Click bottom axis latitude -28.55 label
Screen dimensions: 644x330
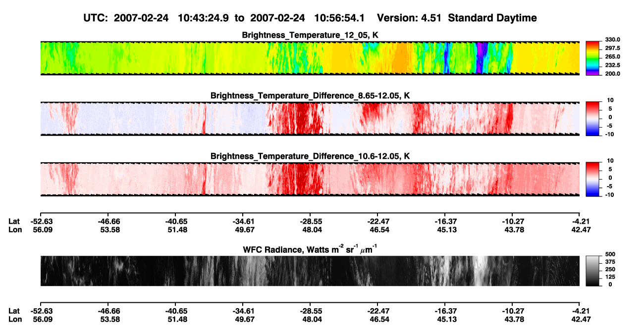310,311
